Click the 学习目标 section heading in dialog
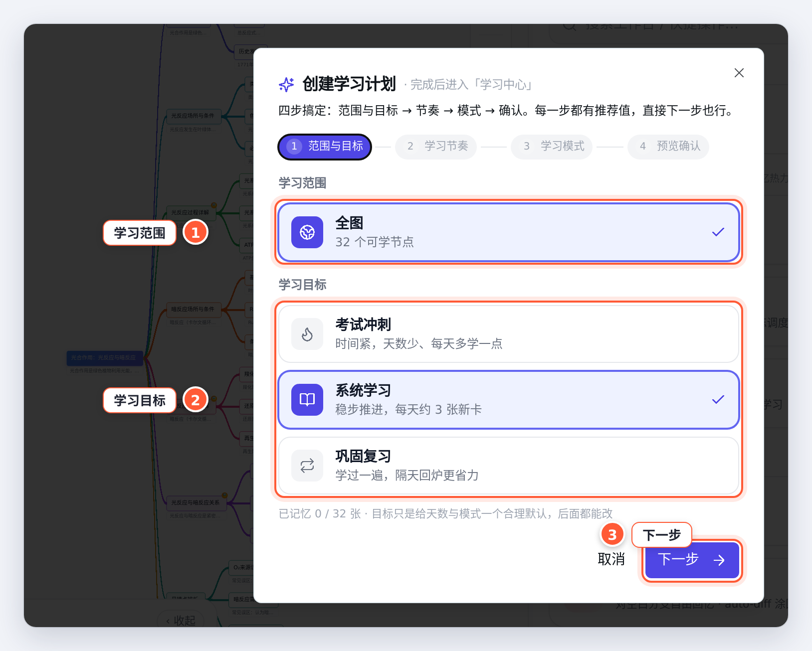This screenshot has width=812, height=651. 302,285
